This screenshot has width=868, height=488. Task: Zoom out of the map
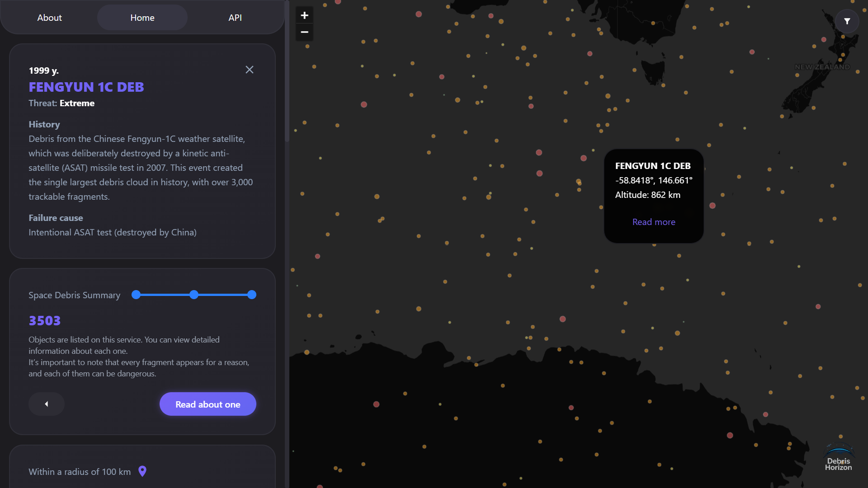point(304,32)
